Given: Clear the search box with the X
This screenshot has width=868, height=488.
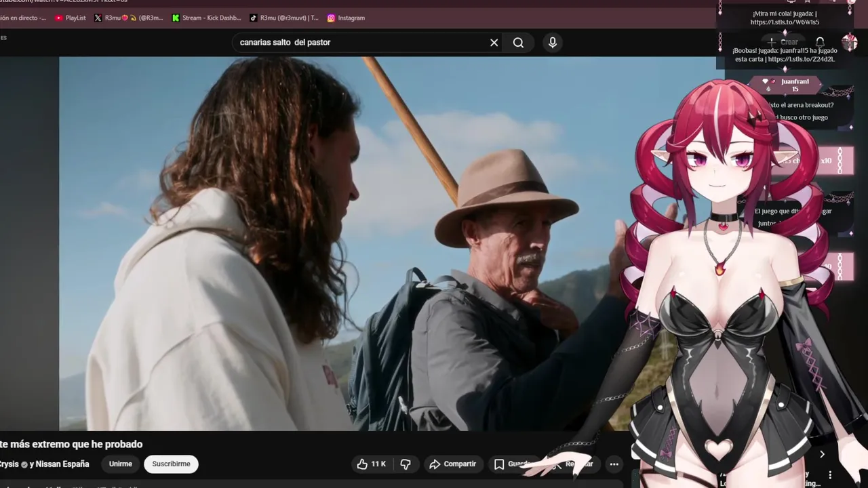Looking at the screenshot, I should (x=494, y=43).
